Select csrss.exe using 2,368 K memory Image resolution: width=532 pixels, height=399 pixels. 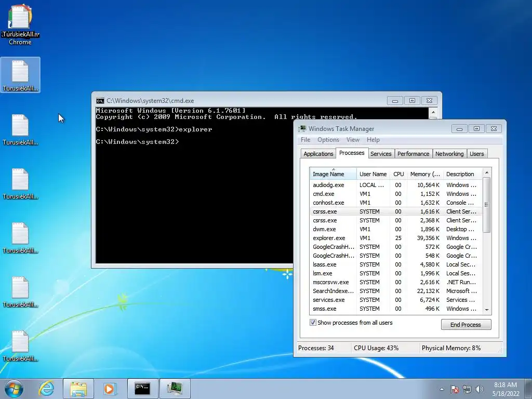395,220
